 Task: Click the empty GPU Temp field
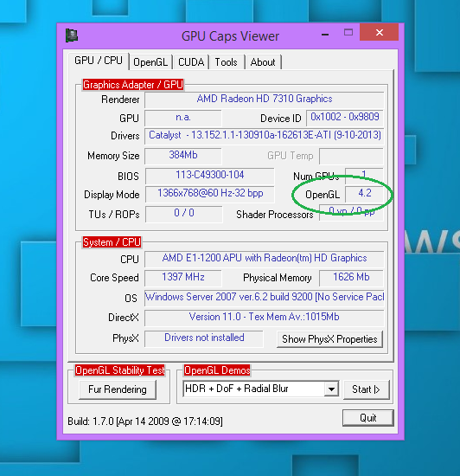coord(351,156)
